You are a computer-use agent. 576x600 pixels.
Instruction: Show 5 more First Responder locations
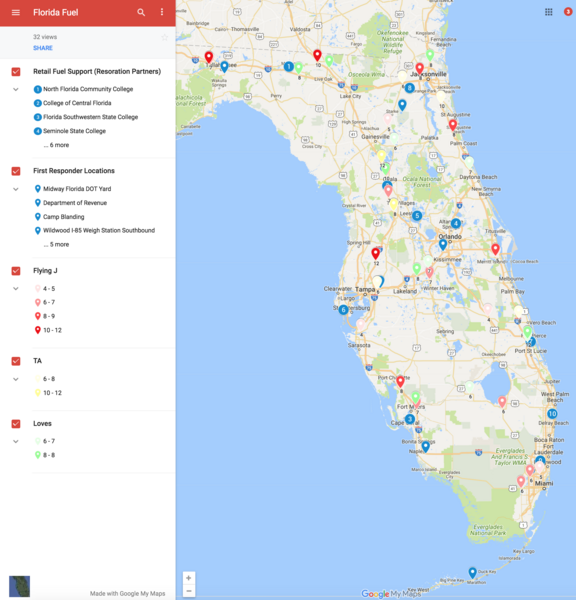point(56,245)
